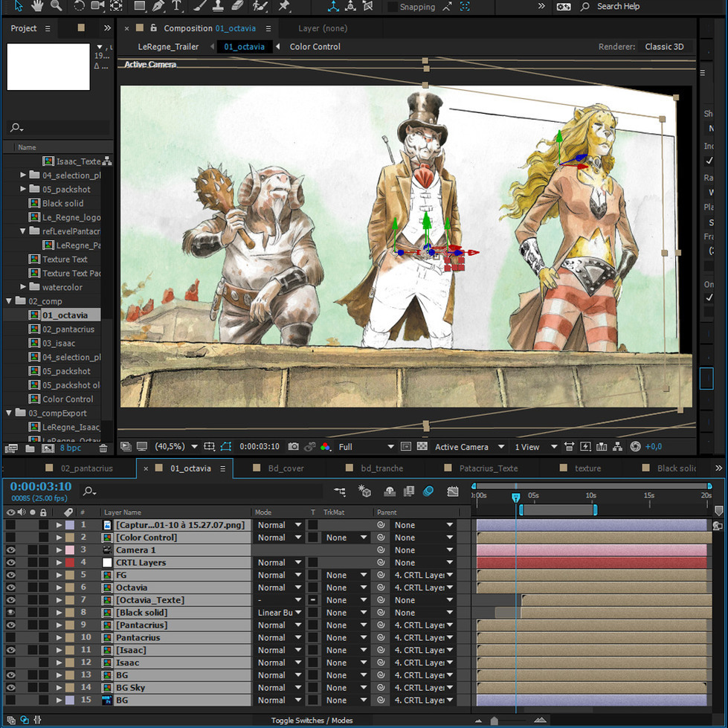Switch to the Patacrius_Texte timeline tab

click(x=489, y=468)
